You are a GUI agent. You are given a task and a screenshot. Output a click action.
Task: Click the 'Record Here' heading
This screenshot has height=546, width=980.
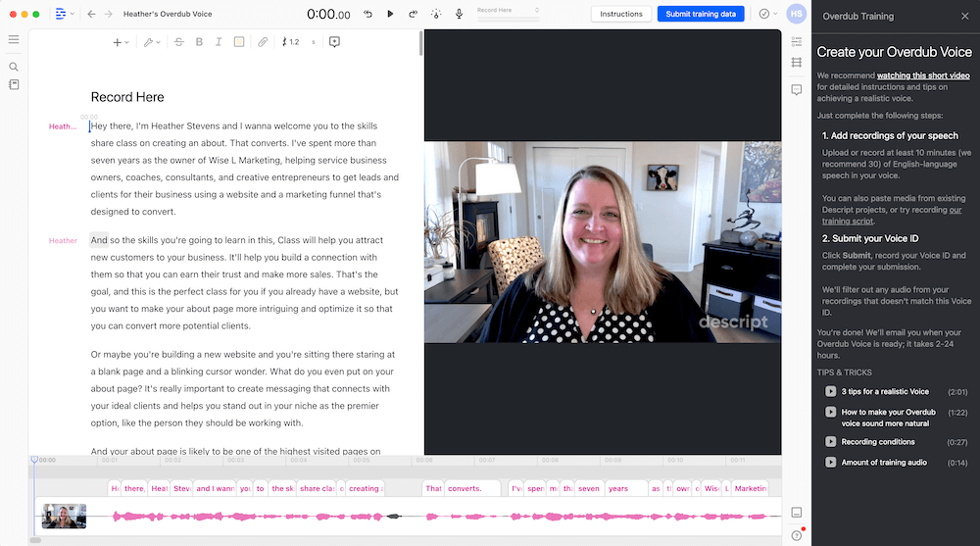pos(127,97)
